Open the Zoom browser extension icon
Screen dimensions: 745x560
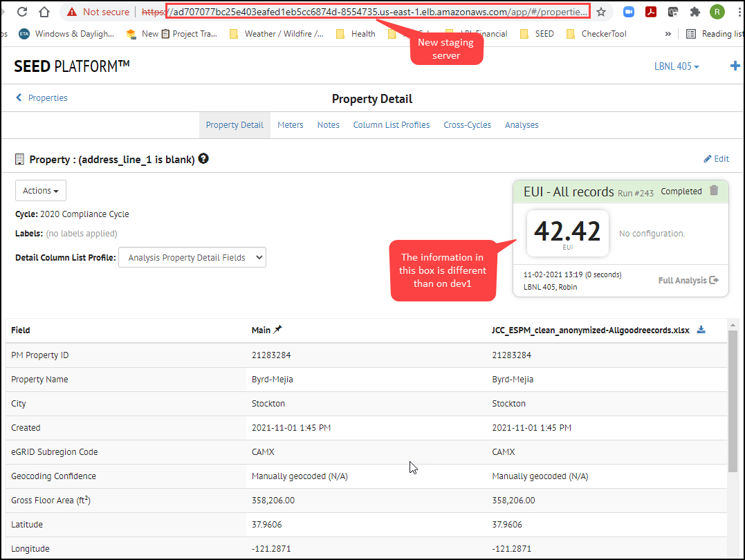coord(628,11)
